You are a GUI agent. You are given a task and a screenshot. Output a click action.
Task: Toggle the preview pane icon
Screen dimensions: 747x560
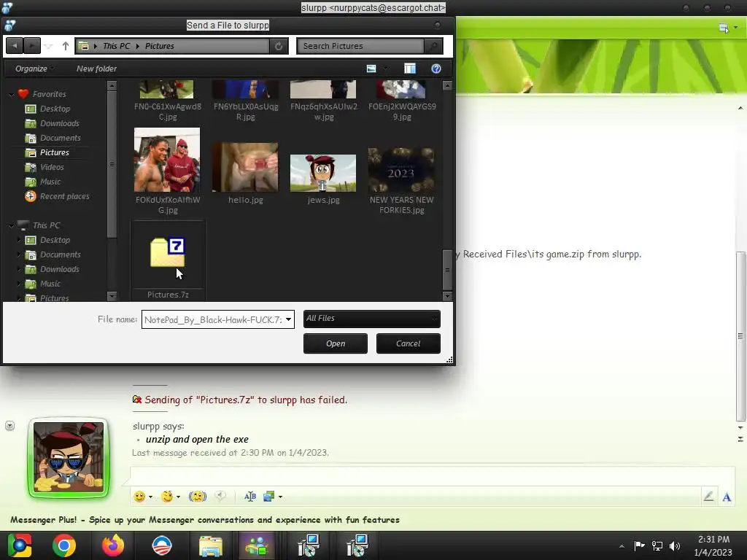coord(410,69)
